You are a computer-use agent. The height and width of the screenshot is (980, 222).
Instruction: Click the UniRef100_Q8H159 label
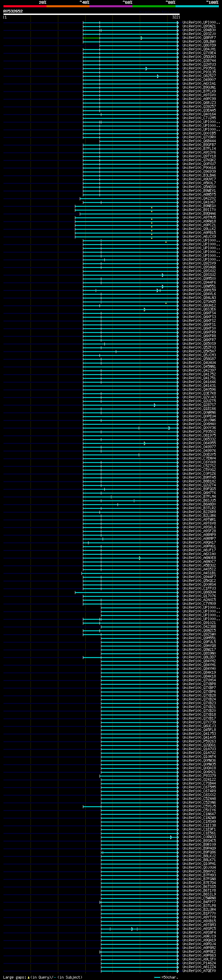point(199,290)
